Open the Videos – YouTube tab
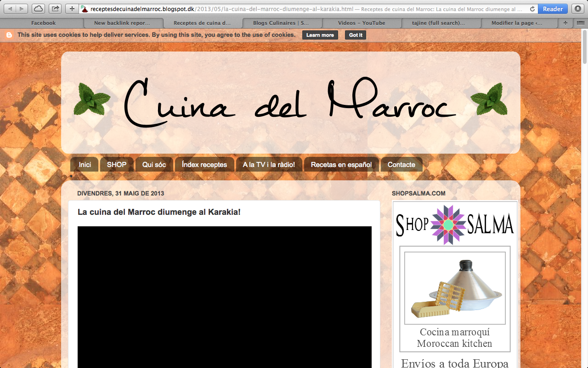This screenshot has width=588, height=368. [362, 23]
